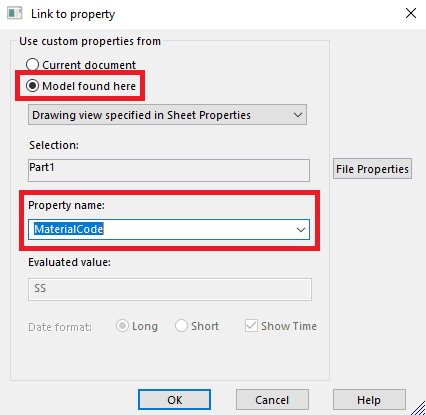
Task: Click the Link to property title bar icon
Action: [14, 14]
